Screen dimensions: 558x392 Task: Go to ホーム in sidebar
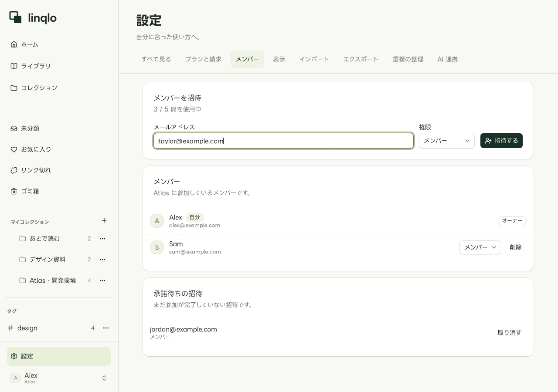(x=59, y=44)
